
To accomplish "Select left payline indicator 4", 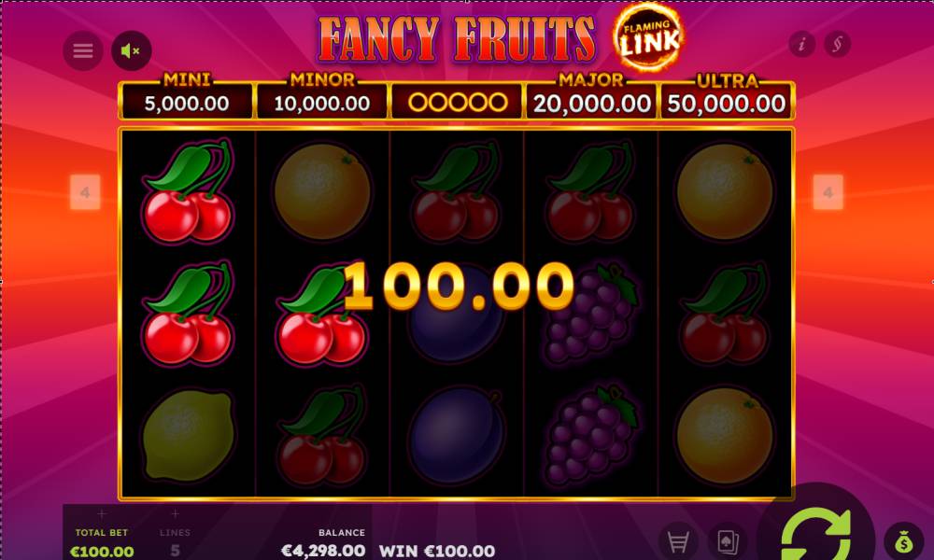I will point(85,192).
